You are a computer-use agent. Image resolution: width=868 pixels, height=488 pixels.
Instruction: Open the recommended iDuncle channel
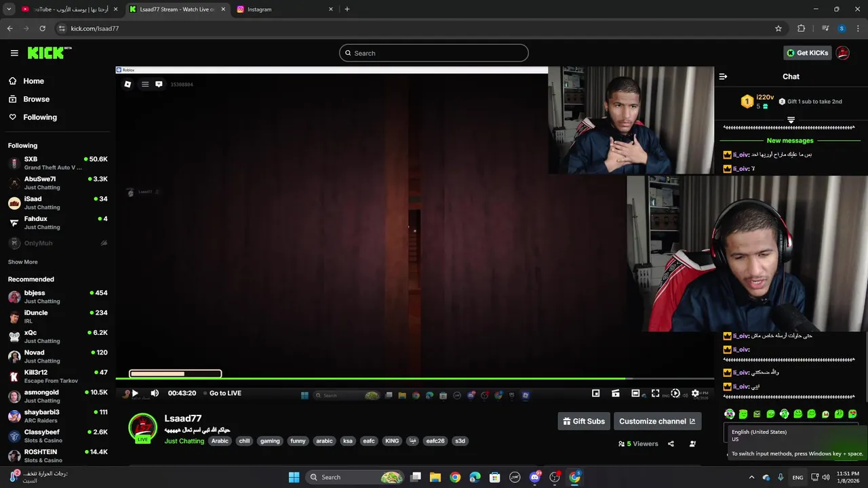(x=58, y=317)
